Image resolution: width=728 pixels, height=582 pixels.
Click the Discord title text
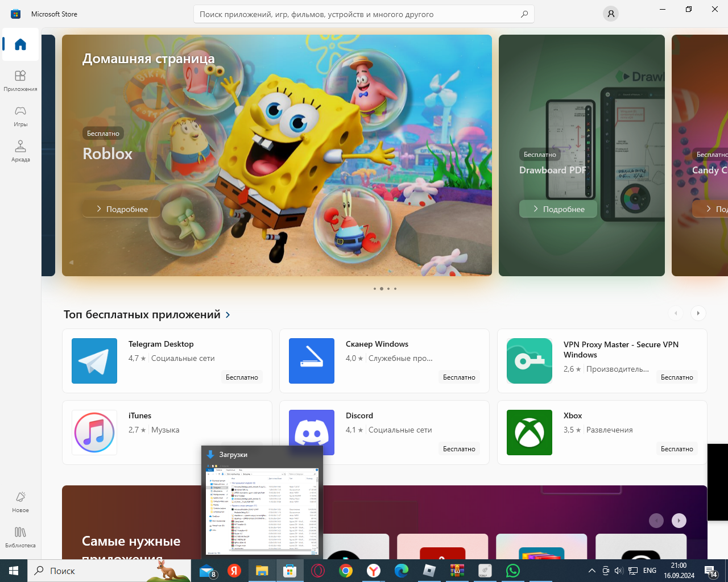click(359, 415)
